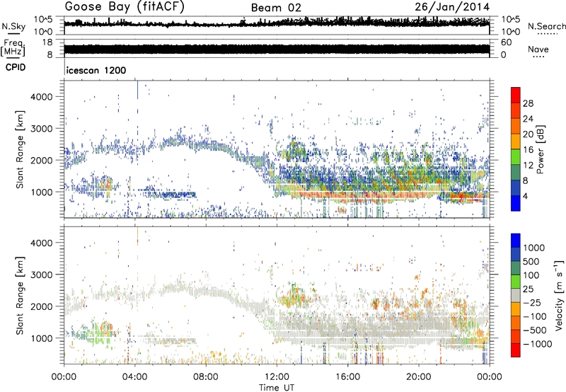Click the 'Goose Bay (fitACF)' title text
Screen dimensions: 566x392
[125, 7]
